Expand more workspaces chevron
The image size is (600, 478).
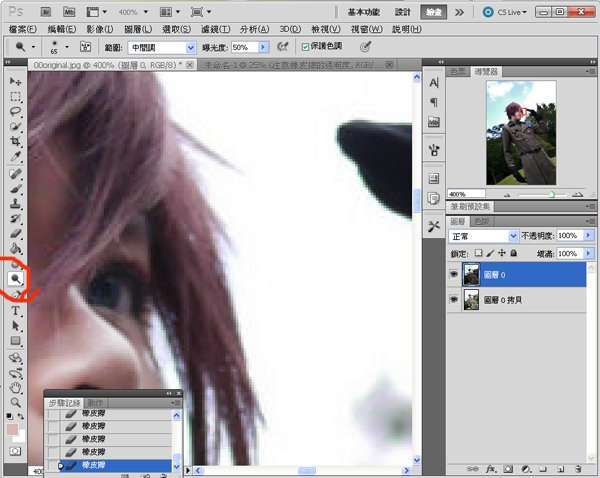coord(459,12)
